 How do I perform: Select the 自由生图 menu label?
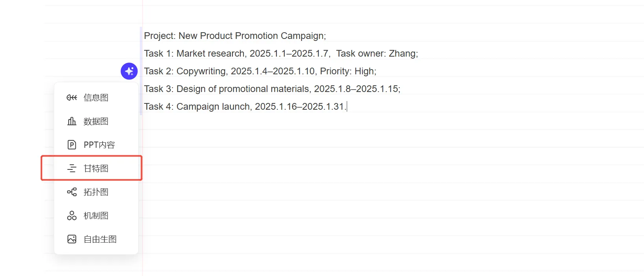click(x=100, y=239)
